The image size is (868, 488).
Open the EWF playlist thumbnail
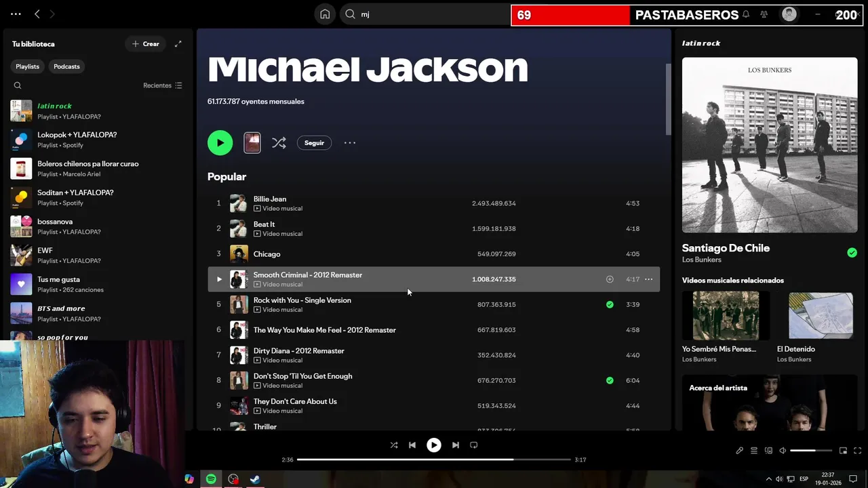point(21,256)
